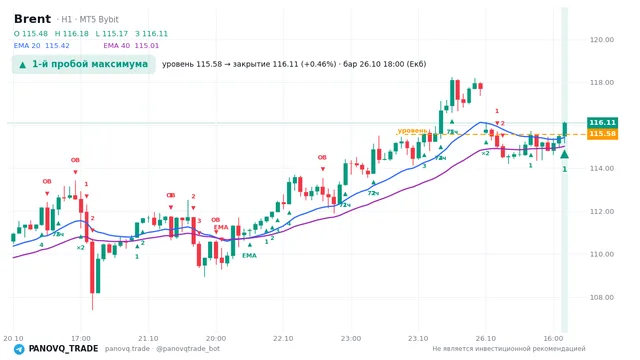Click the 108.00 price axis label
Image resolution: width=640 pixels, height=360 pixels.
tap(602, 297)
